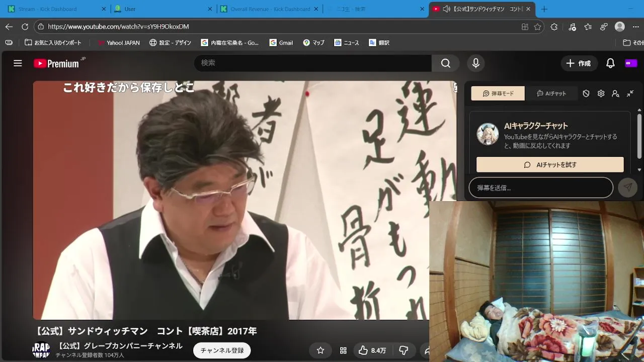Screen dimensions: 644x362
Task: Open 内職在宅桑名 Google bookmark
Action: [230, 43]
